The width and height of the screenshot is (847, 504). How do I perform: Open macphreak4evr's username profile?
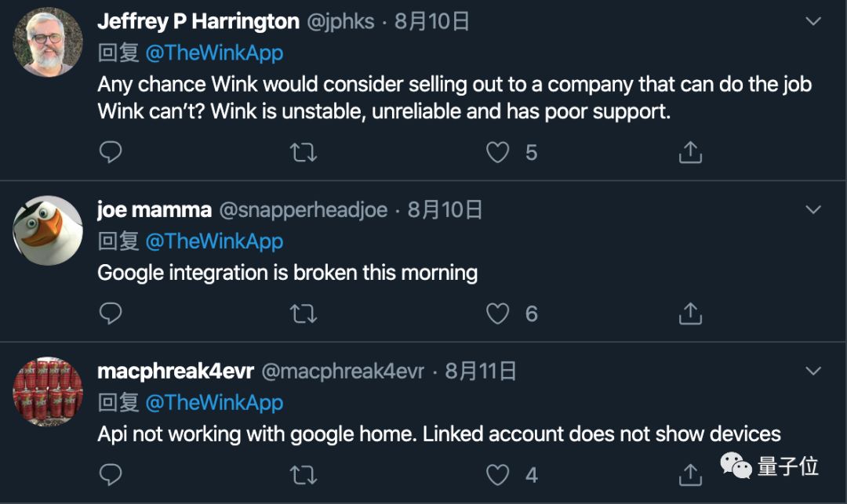click(175, 371)
